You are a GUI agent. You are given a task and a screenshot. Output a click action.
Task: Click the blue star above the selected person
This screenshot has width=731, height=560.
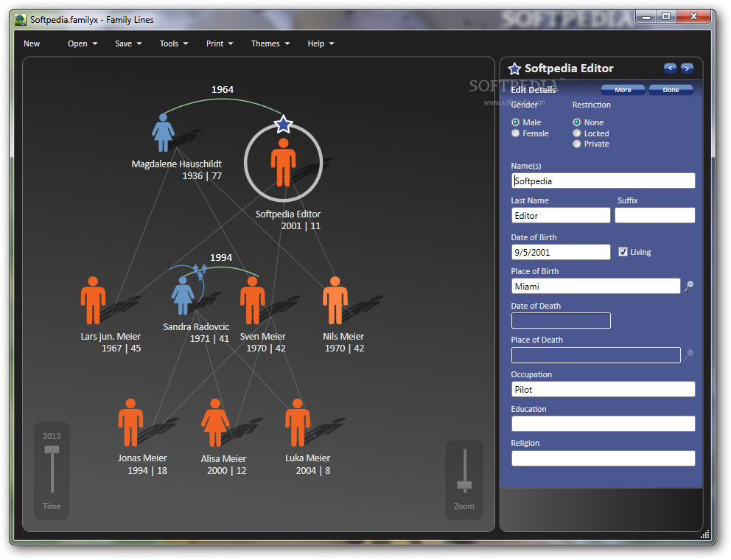pyautogui.click(x=283, y=124)
